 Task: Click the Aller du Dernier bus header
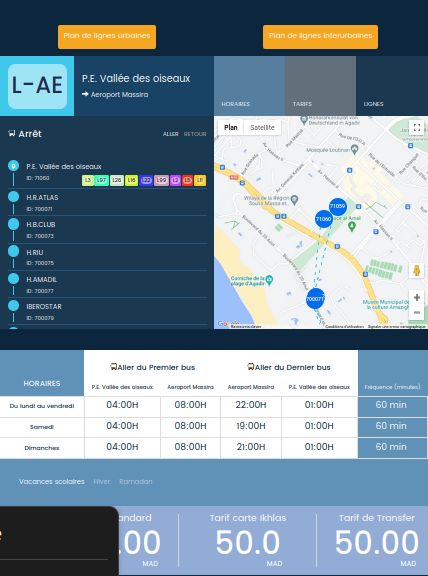click(289, 367)
